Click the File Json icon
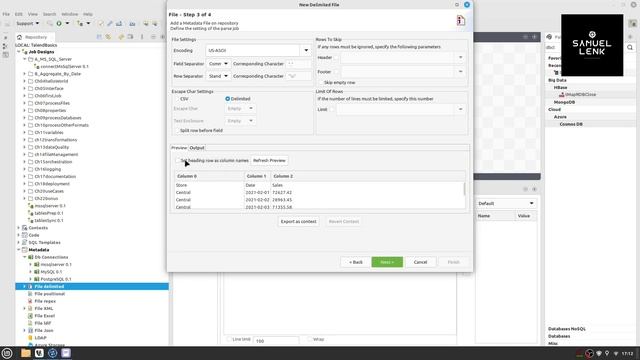Image resolution: width=640 pixels, height=360 pixels. (x=30, y=331)
